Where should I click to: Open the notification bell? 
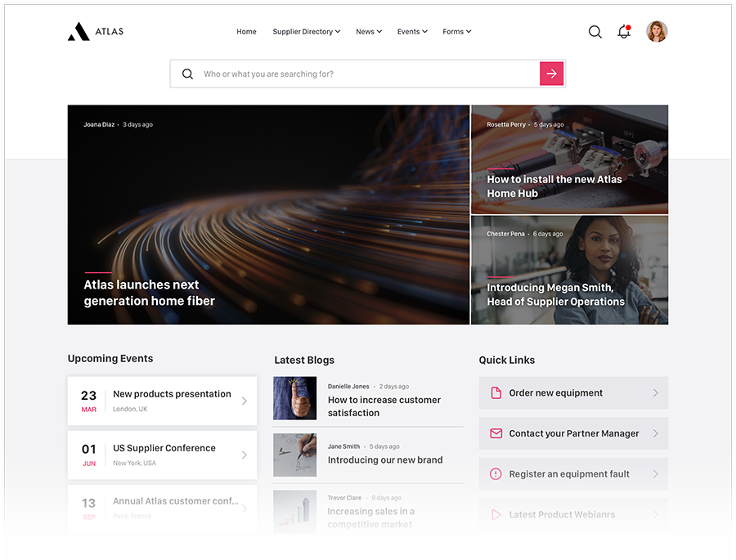coord(623,31)
